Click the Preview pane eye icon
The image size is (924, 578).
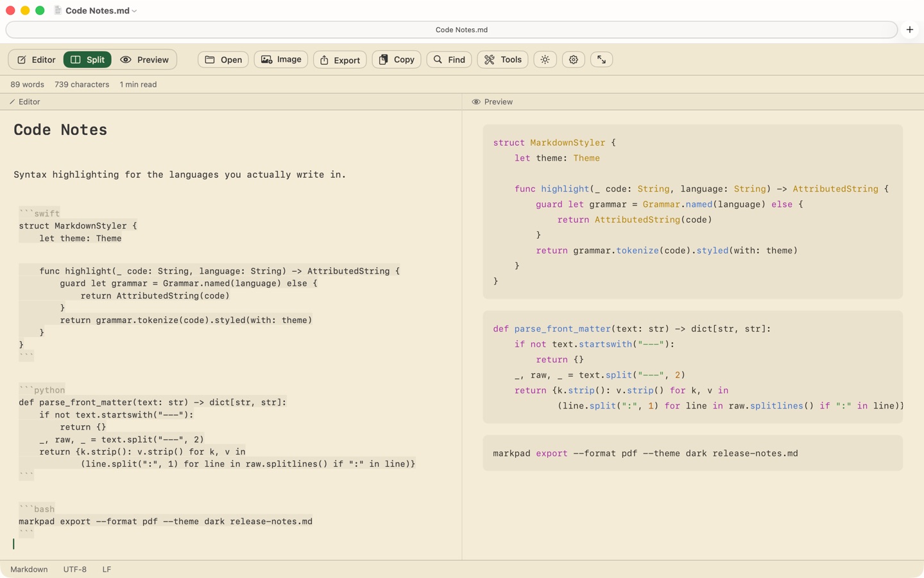click(476, 102)
